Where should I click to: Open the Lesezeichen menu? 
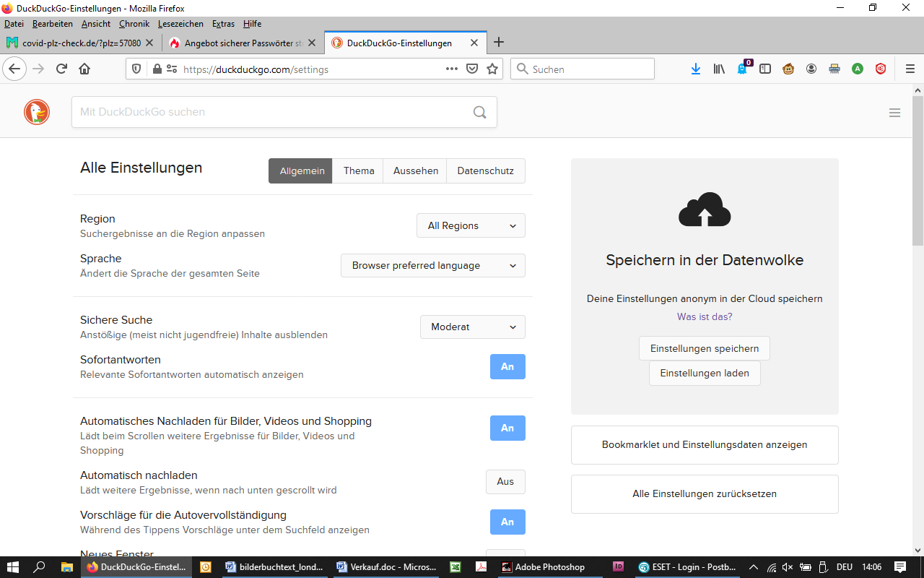coord(180,24)
